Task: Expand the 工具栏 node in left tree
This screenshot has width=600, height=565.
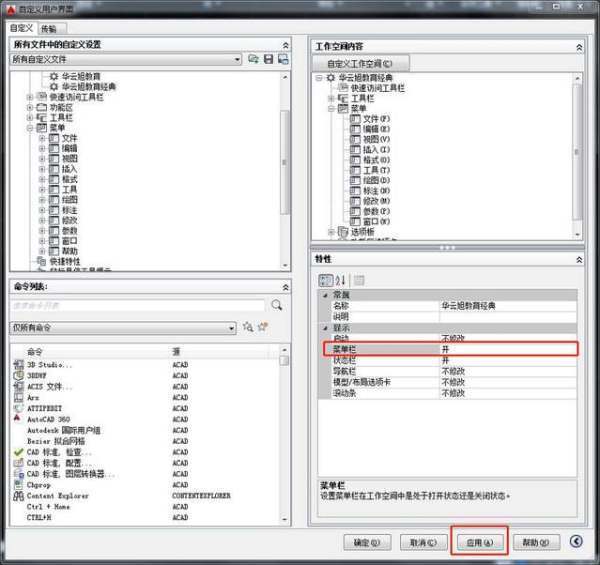Action: pos(29,118)
